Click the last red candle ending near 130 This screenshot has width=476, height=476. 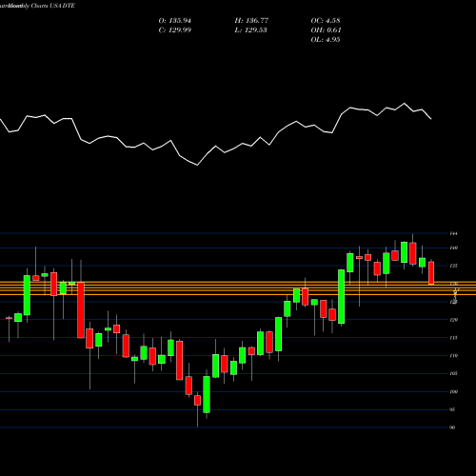pos(431,273)
